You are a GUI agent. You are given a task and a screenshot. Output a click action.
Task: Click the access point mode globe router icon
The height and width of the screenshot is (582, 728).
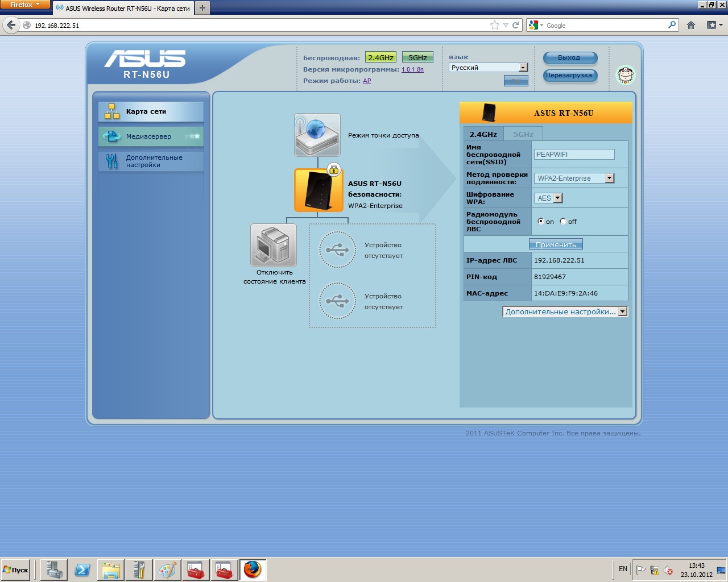(317, 135)
